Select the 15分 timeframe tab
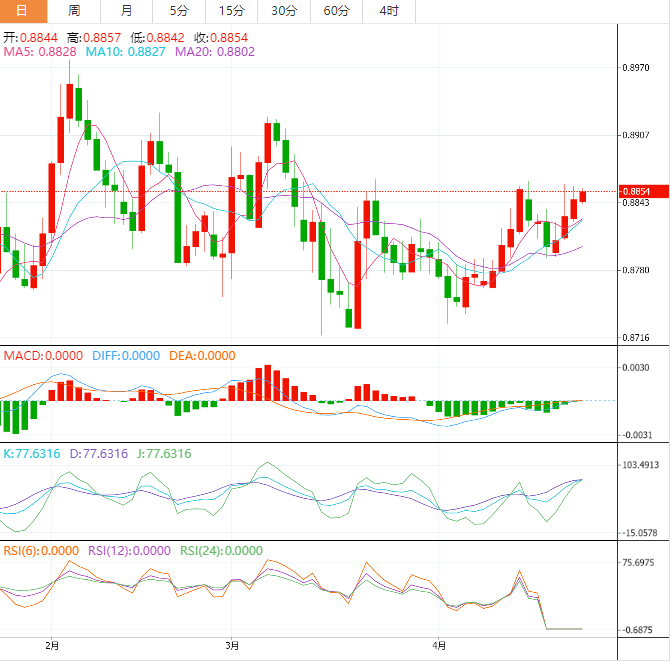The width and height of the screenshot is (670, 663). pos(230,11)
